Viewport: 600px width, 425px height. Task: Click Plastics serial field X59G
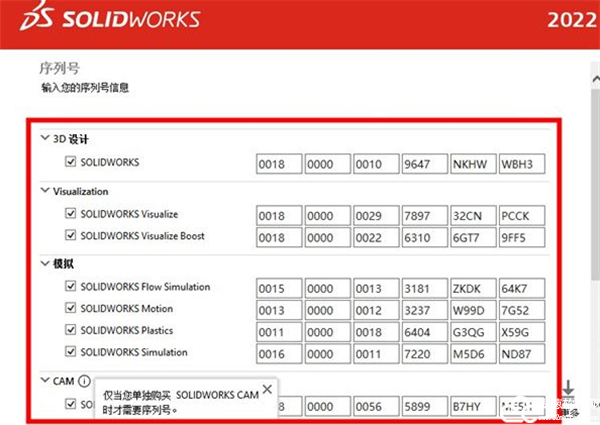(522, 332)
